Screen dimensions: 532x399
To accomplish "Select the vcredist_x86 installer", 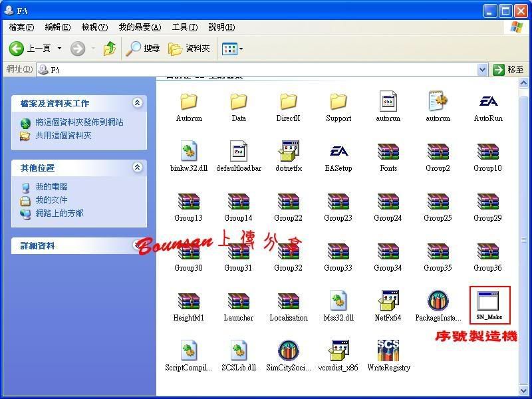I will (x=338, y=356).
